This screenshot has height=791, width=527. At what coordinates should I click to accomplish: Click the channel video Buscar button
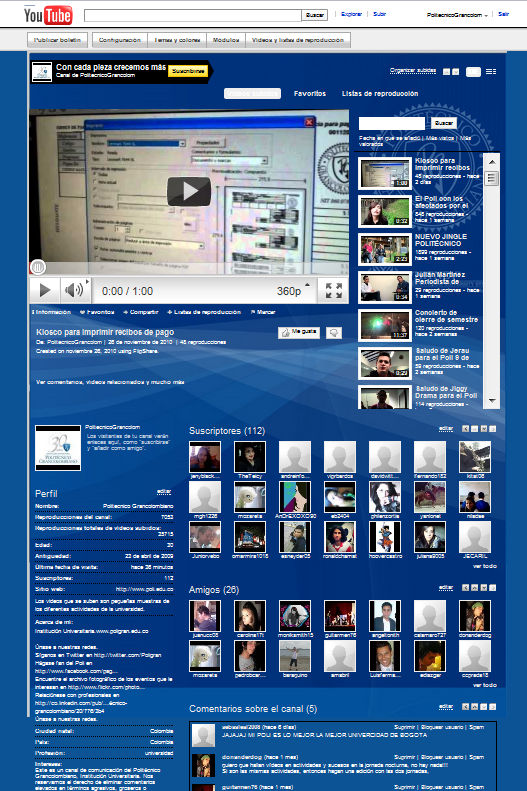click(x=444, y=123)
